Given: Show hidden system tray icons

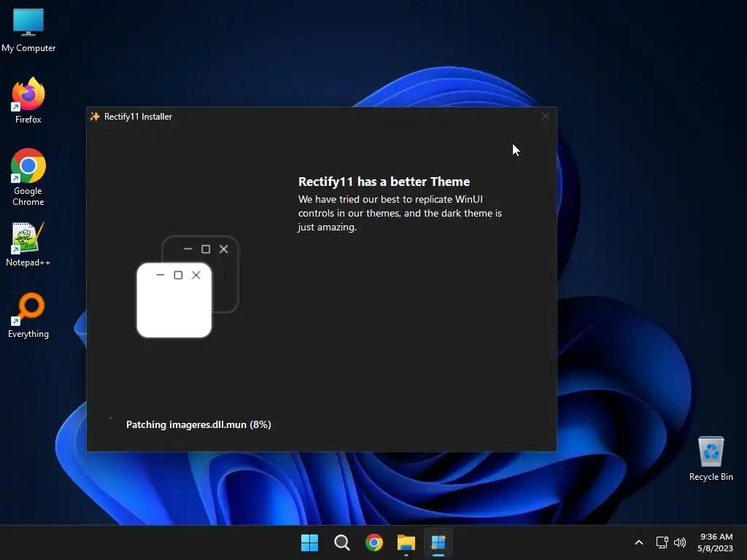Looking at the screenshot, I should click(639, 542).
